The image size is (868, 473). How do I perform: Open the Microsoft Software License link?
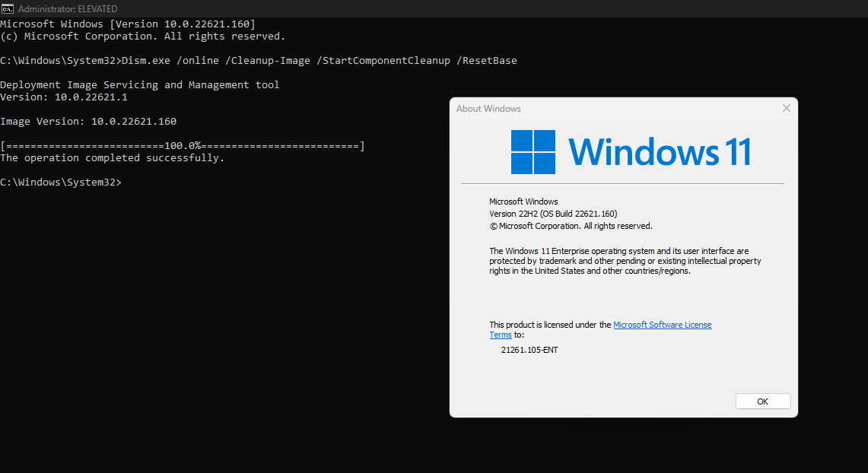pyautogui.click(x=662, y=325)
